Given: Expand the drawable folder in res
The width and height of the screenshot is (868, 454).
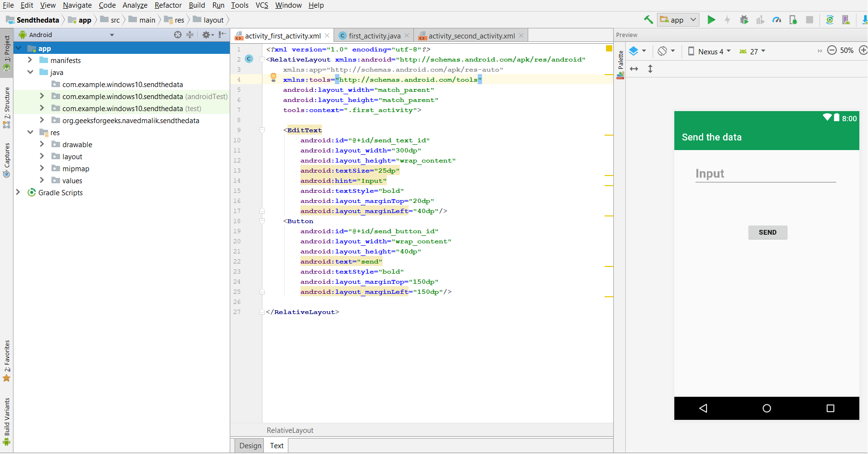Looking at the screenshot, I should [x=42, y=144].
